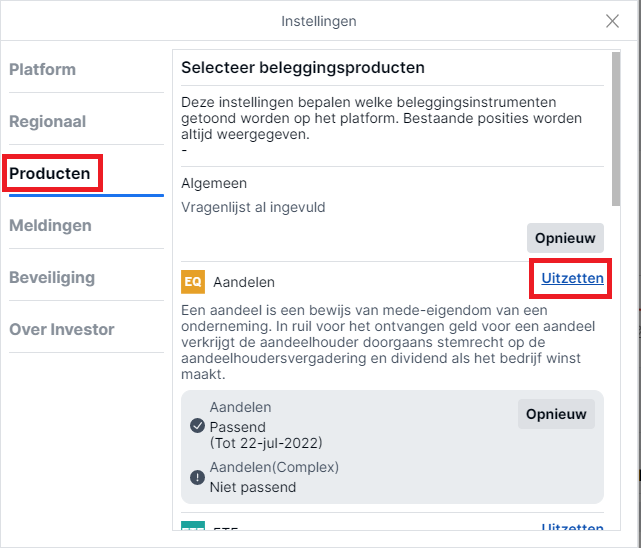This screenshot has height=548, width=641.
Task: Click the Aandelen(Complex) Niet passend entry
Action: tap(274, 477)
